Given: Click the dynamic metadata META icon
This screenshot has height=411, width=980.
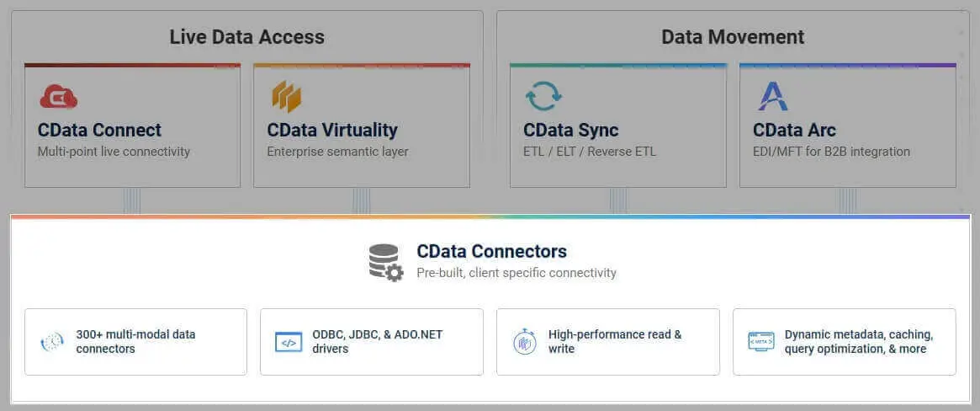Looking at the screenshot, I should [761, 342].
